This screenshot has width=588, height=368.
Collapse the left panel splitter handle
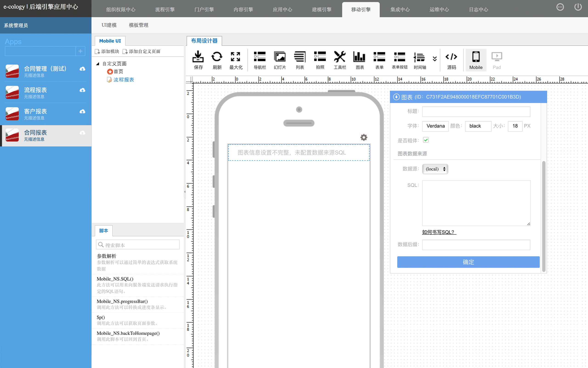pyautogui.click(x=185, y=192)
